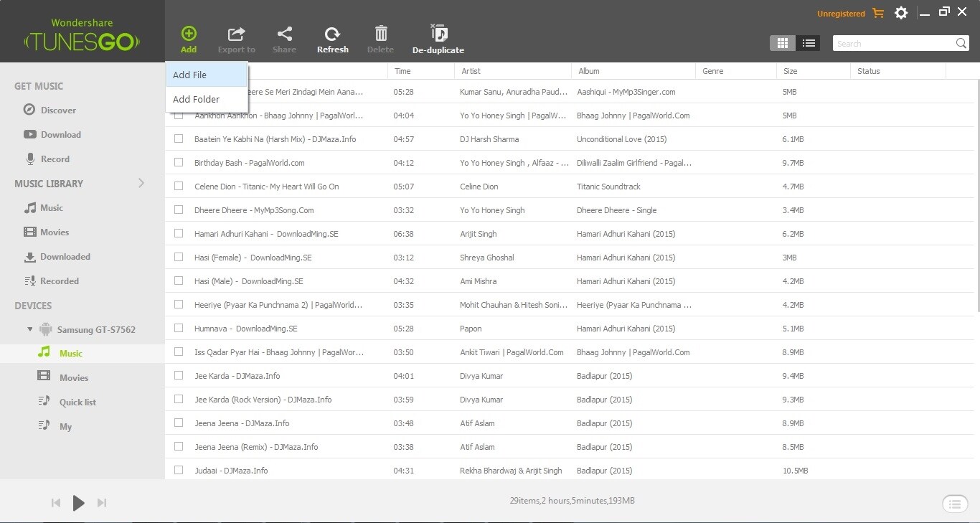Check Judaai song

[179, 470]
